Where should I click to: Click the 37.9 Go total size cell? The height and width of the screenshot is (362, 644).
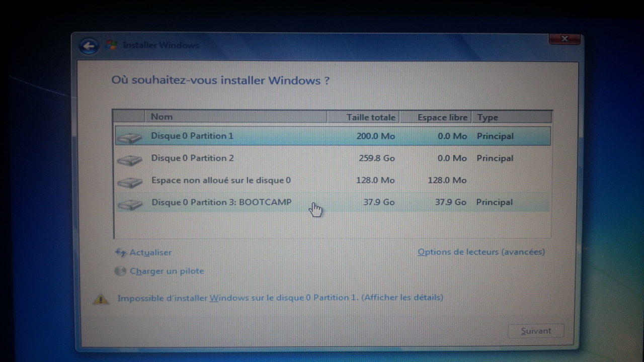coord(379,203)
